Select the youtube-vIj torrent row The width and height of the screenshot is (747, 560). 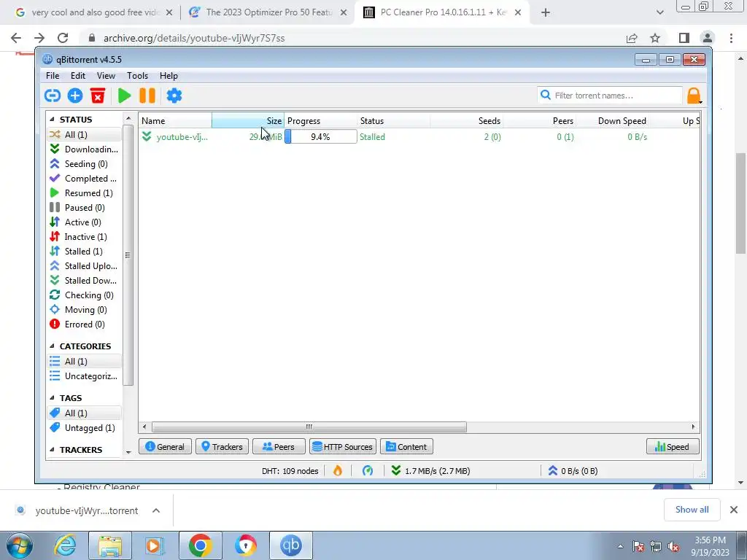419,136
